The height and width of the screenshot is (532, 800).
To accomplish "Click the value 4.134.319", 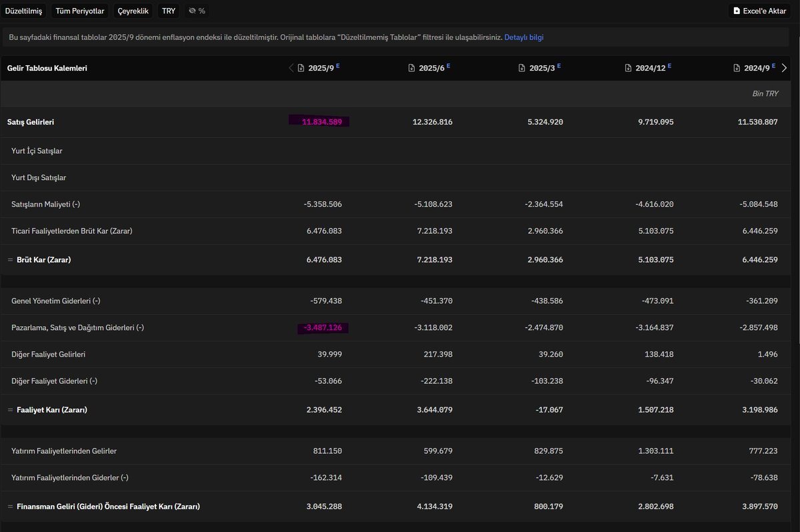I will (433, 507).
